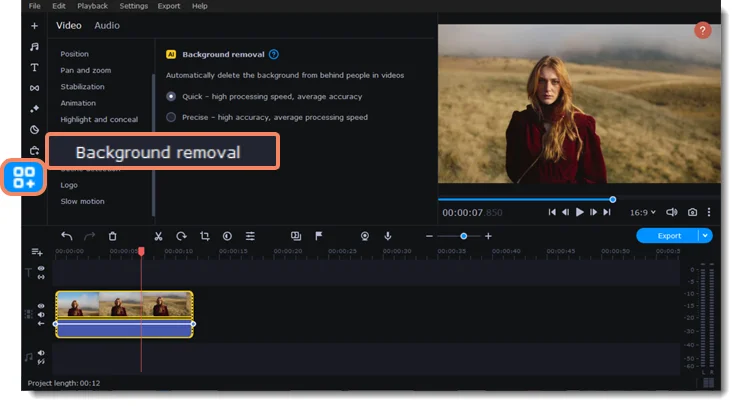Open the Titles tool in sidebar
The image size is (736, 406).
pyautogui.click(x=34, y=67)
